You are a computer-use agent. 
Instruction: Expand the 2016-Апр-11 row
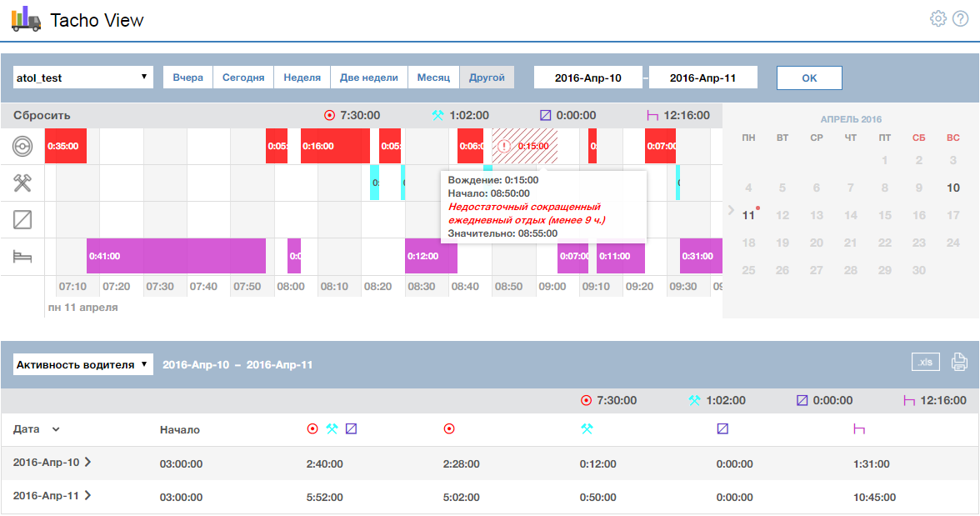coord(88,495)
